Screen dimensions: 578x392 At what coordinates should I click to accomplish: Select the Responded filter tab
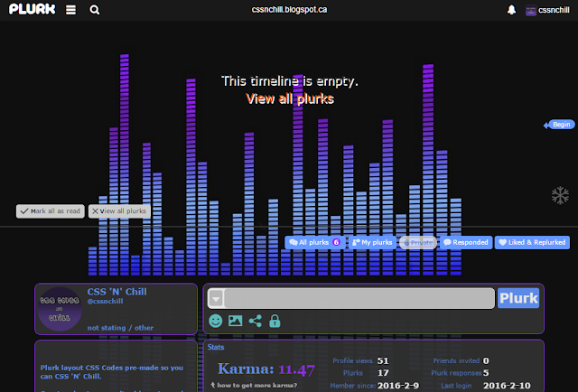(x=466, y=242)
